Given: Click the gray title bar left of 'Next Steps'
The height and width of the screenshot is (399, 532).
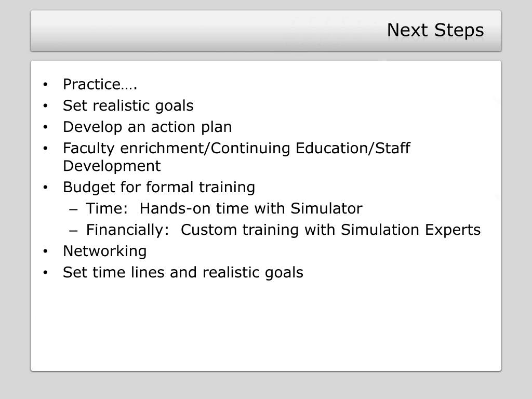Looking at the screenshot, I should [x=204, y=31].
